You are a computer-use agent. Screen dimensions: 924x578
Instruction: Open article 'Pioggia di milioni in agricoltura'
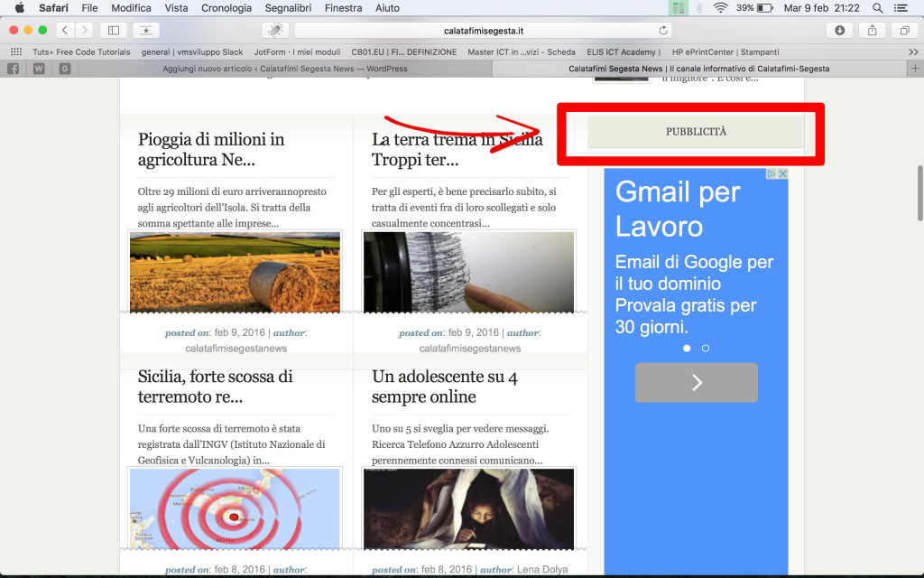[211, 149]
